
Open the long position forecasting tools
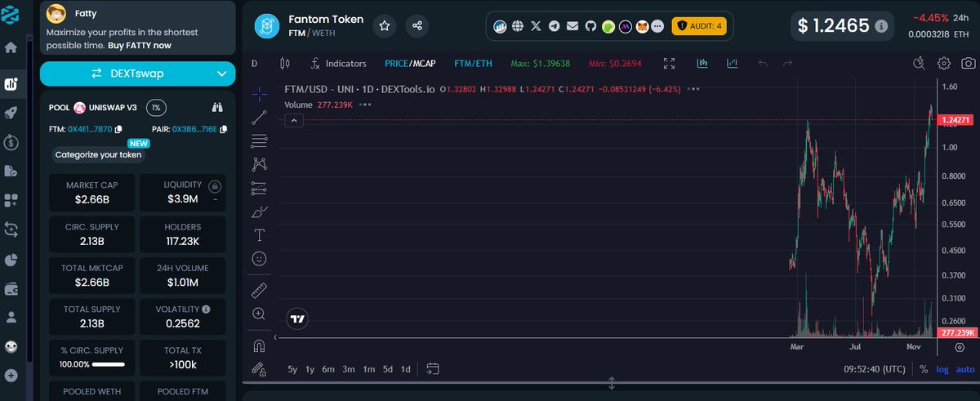click(259, 188)
